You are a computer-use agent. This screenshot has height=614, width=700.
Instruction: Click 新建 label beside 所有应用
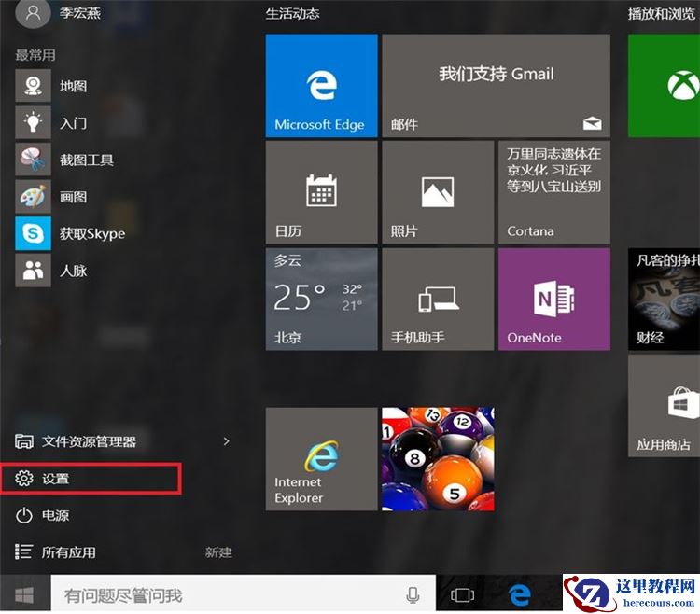coord(218,552)
